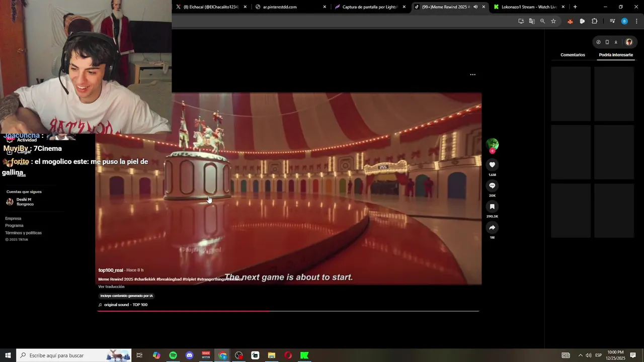Open the white blob extension icon
The width and height of the screenshot is (644, 362).
[582, 21]
